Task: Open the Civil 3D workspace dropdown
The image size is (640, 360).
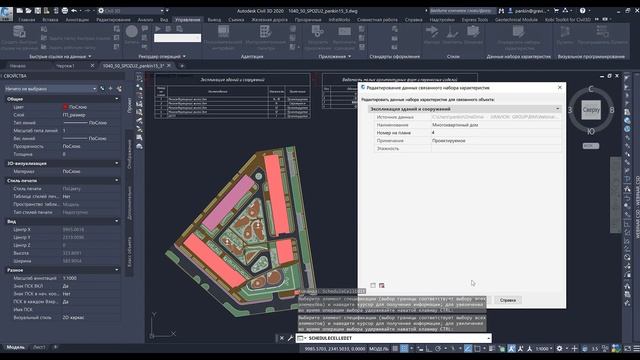Action: [x=131, y=11]
